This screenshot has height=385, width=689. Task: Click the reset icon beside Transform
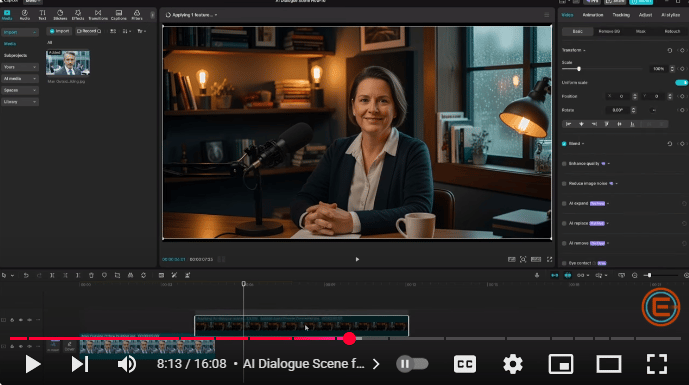pos(670,51)
